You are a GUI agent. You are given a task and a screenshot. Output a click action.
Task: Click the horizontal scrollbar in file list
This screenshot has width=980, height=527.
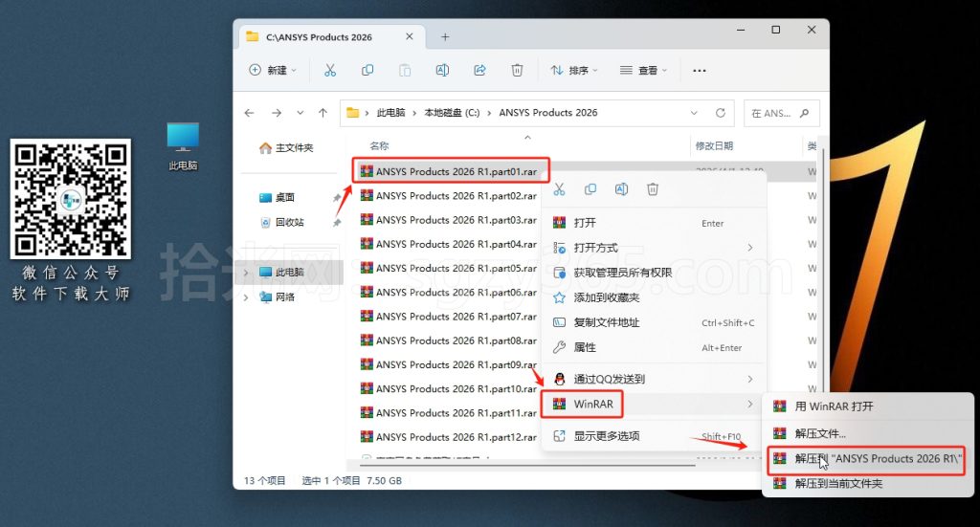[x=527, y=465]
